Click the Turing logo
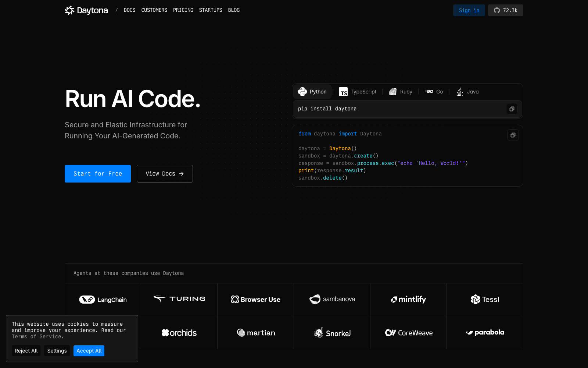Image resolution: width=588 pixels, height=368 pixels. pyautogui.click(x=179, y=299)
